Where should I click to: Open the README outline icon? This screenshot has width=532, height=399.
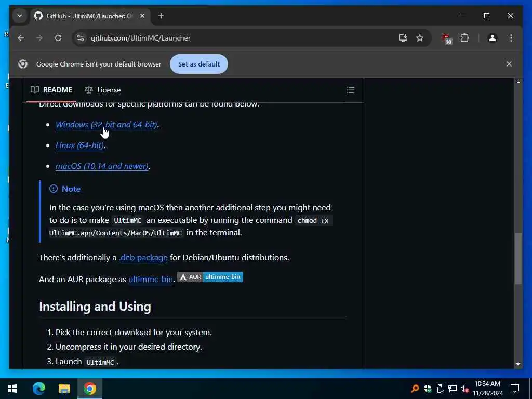(x=351, y=90)
